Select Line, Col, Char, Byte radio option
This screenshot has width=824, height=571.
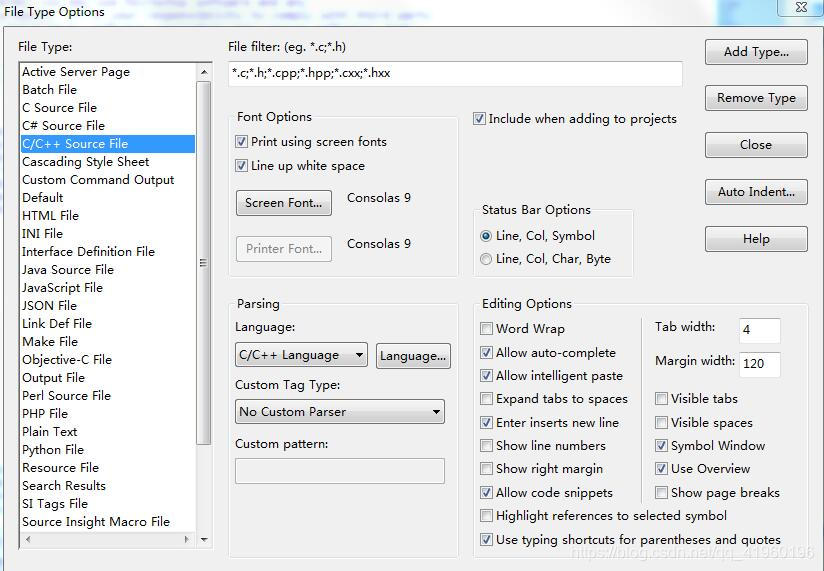[487, 259]
